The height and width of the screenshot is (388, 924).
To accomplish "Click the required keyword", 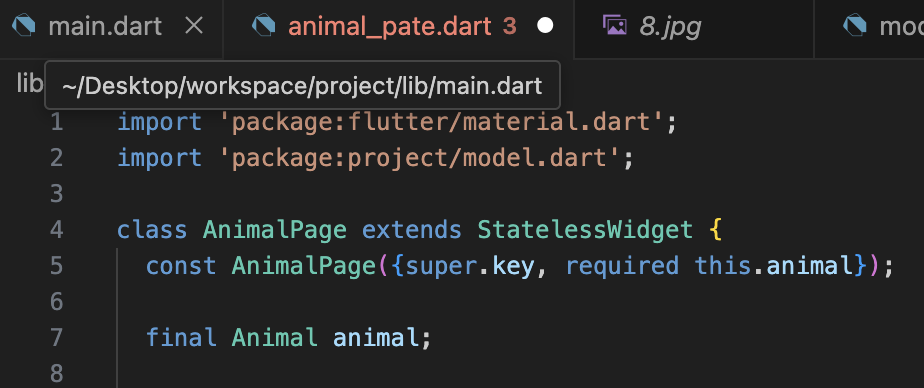I will click(622, 267).
